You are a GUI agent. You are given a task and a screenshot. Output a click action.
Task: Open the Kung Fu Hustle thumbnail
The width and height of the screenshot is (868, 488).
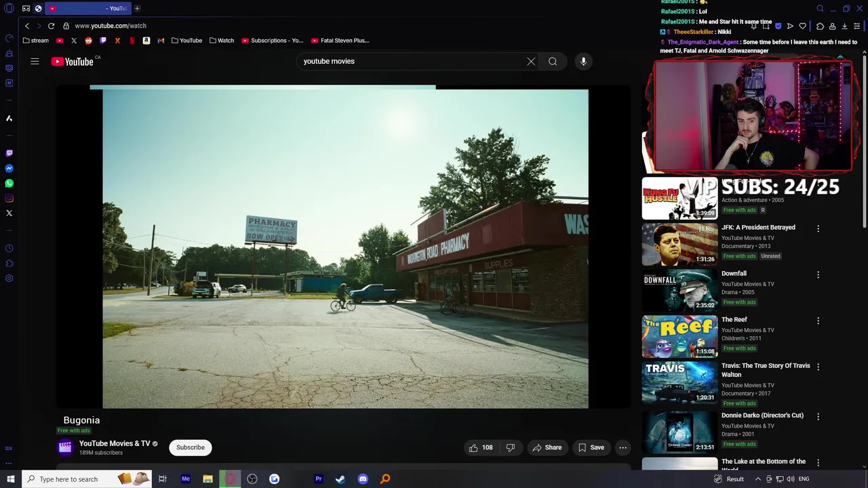pos(679,199)
